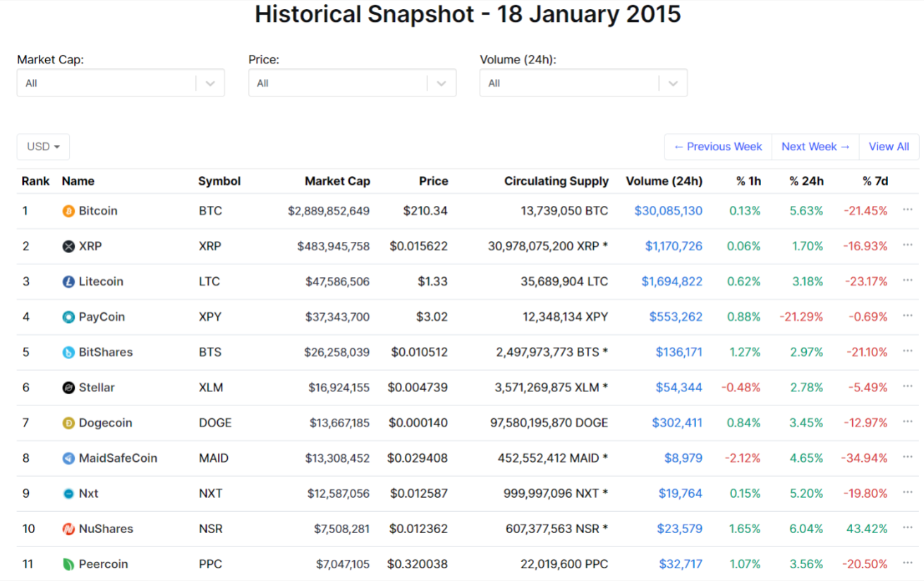Image resolution: width=924 pixels, height=581 pixels.
Task: Open the three-dot menu for Bitcoin row
Action: click(x=908, y=209)
